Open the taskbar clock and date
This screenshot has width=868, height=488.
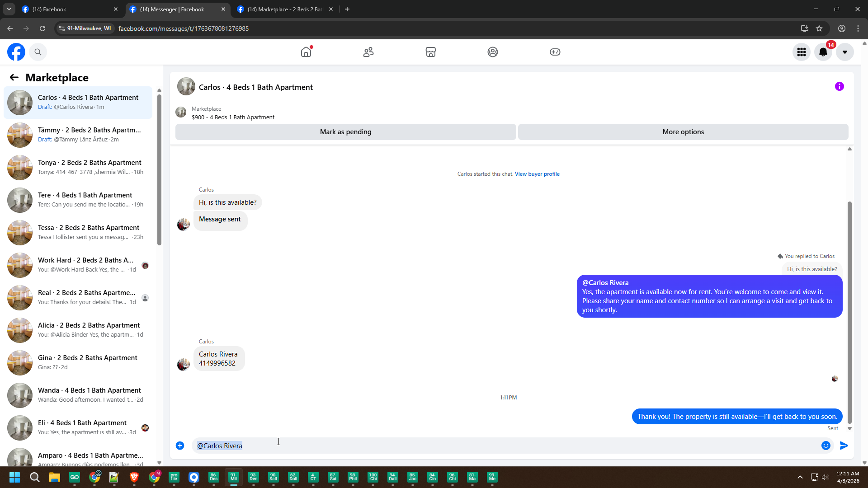point(848,477)
